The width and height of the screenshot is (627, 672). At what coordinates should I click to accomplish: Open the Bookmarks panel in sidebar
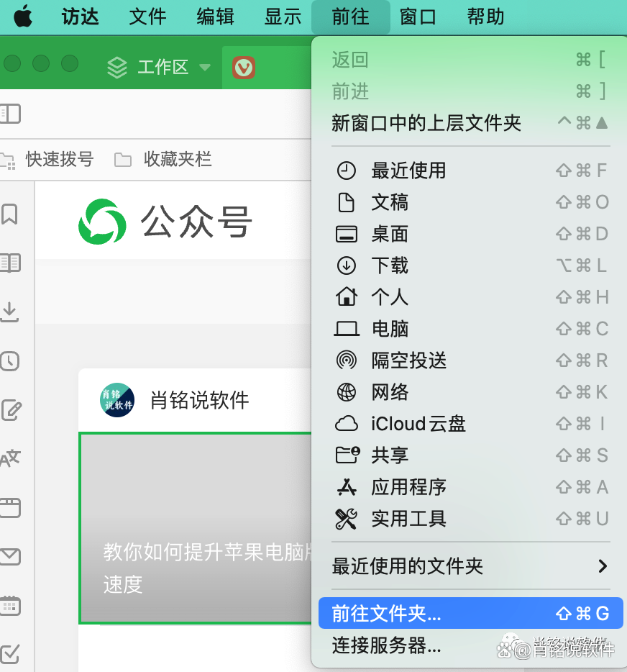point(9,214)
